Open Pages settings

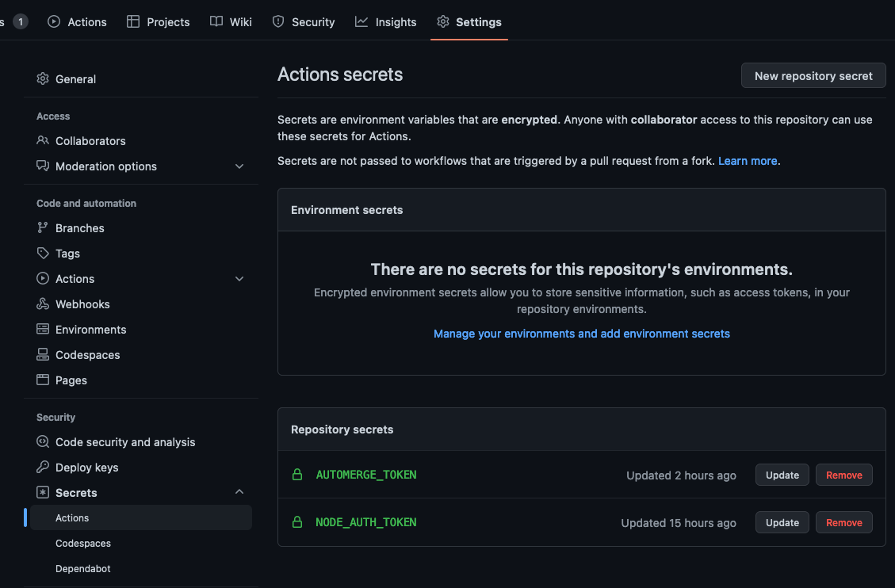tap(141, 380)
